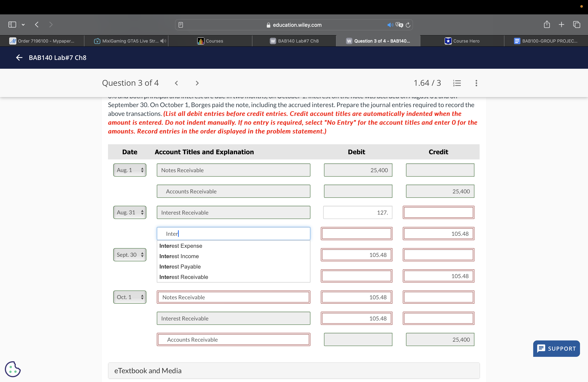Open the question list icon
This screenshot has width=588, height=382.
[x=457, y=83]
